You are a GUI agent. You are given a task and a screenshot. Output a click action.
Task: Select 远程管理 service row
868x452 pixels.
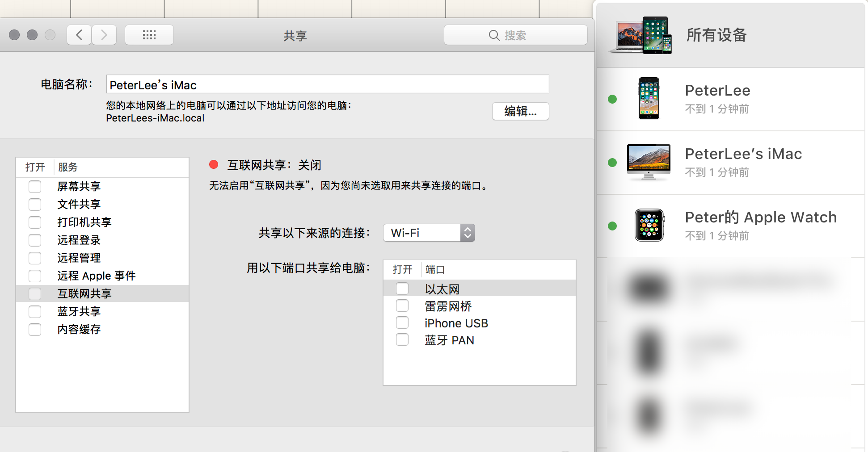102,258
